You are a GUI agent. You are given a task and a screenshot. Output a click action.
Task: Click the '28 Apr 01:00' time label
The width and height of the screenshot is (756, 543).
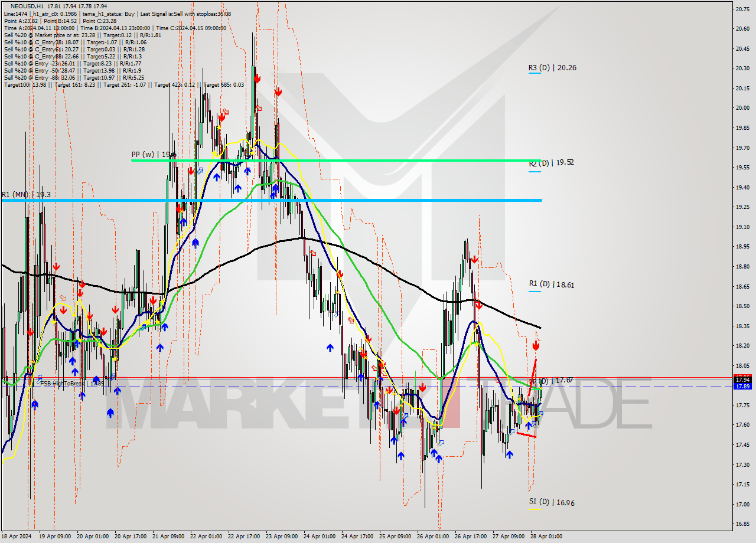(546, 537)
